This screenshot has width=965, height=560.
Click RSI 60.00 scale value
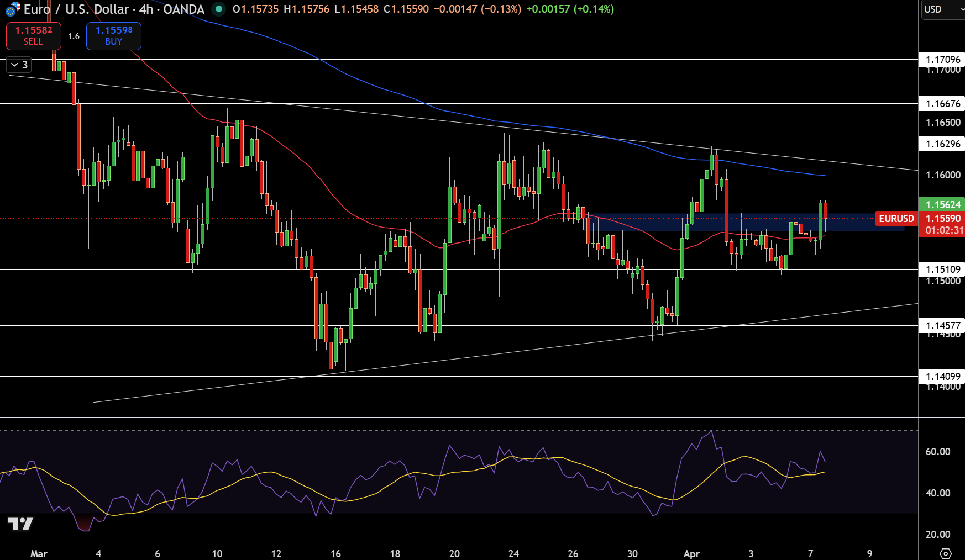pyautogui.click(x=938, y=452)
